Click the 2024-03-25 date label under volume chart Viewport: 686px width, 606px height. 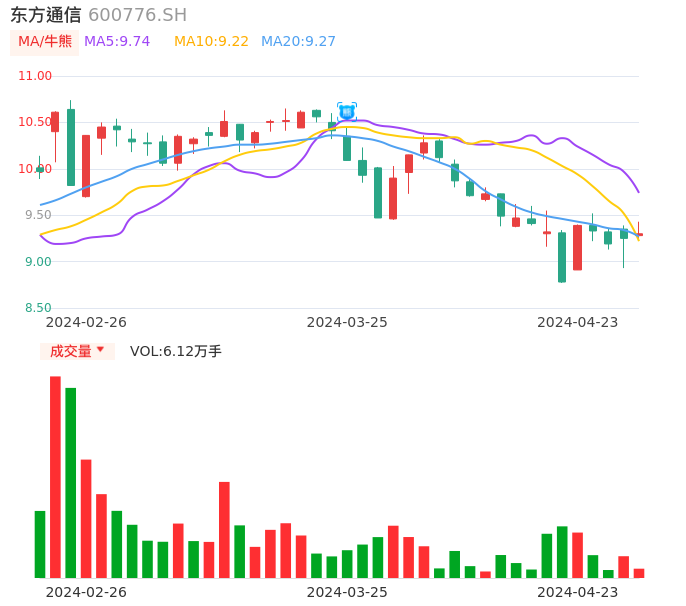pyautogui.click(x=347, y=591)
